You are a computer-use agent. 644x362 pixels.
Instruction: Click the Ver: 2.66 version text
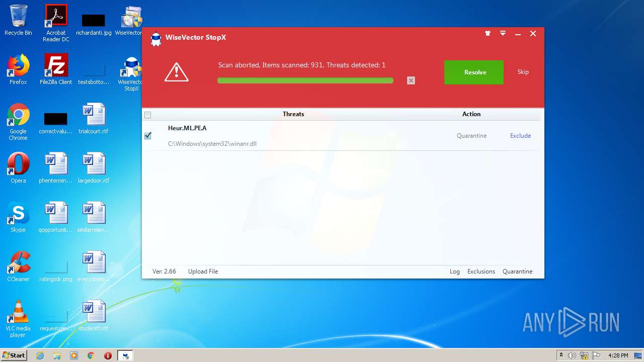(x=164, y=271)
